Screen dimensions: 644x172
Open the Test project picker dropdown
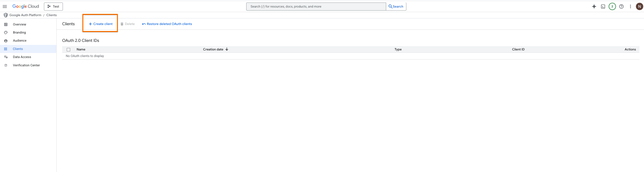coord(53,7)
